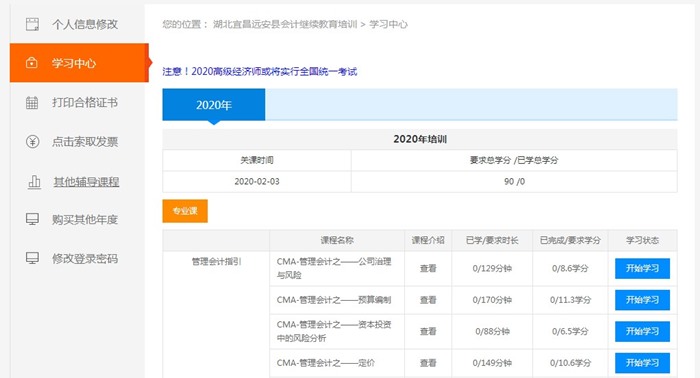Image resolution: width=700 pixels, height=378 pixels.
Task: Open 其他辅导课程 link
Action: pyautogui.click(x=86, y=182)
